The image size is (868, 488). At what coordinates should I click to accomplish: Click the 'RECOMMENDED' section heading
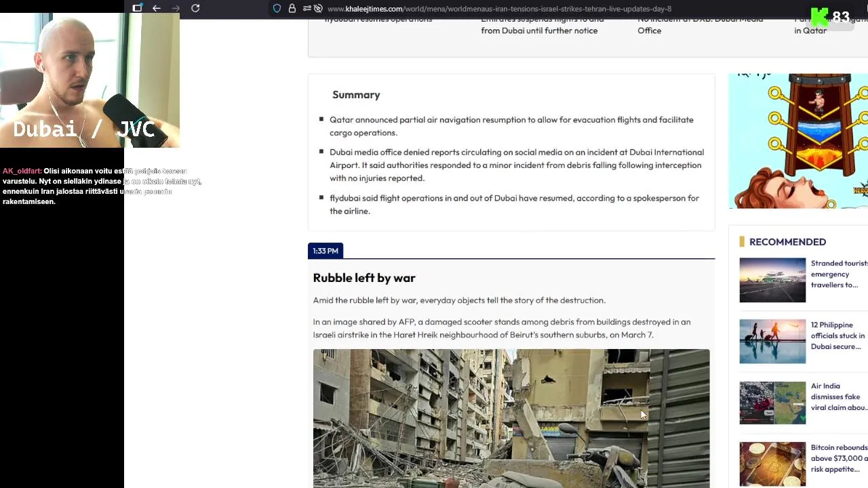787,242
